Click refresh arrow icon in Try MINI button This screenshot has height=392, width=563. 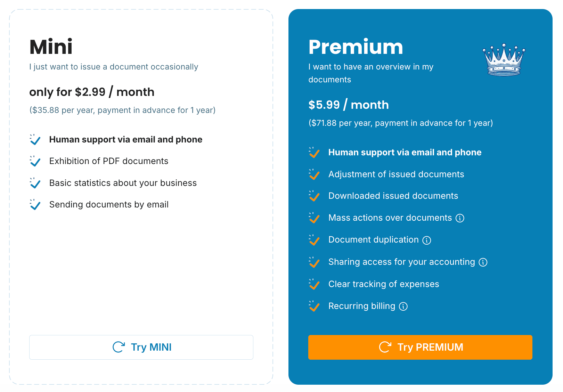click(119, 347)
